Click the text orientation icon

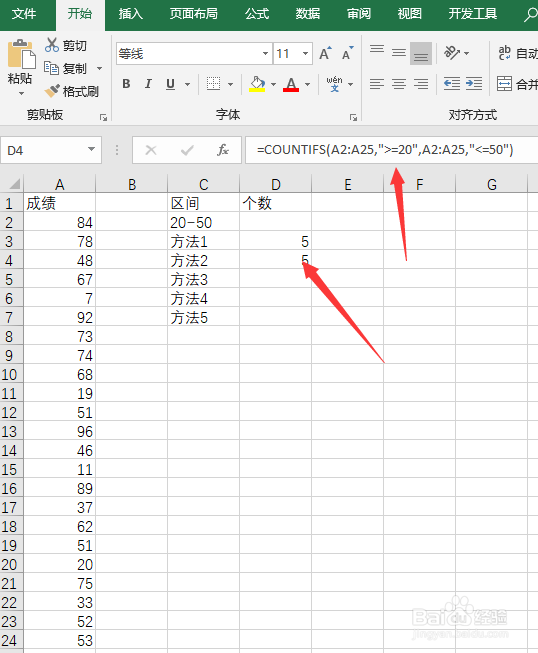(452, 53)
